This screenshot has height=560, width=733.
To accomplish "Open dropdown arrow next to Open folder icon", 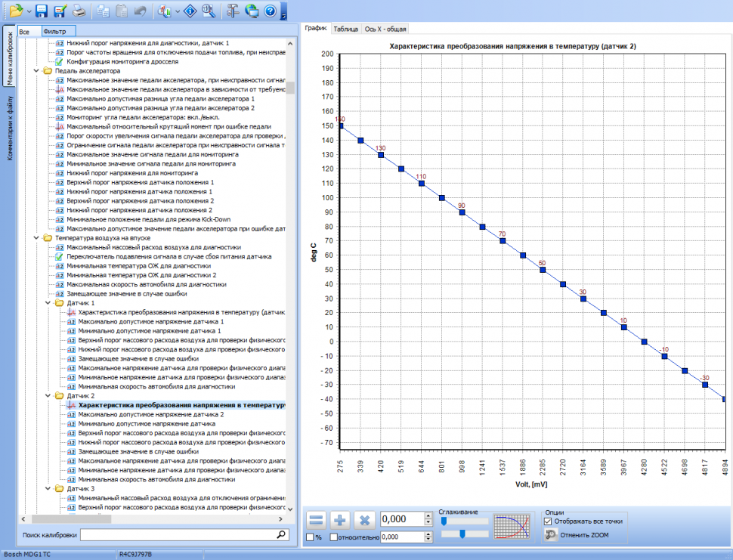I will coord(29,11).
